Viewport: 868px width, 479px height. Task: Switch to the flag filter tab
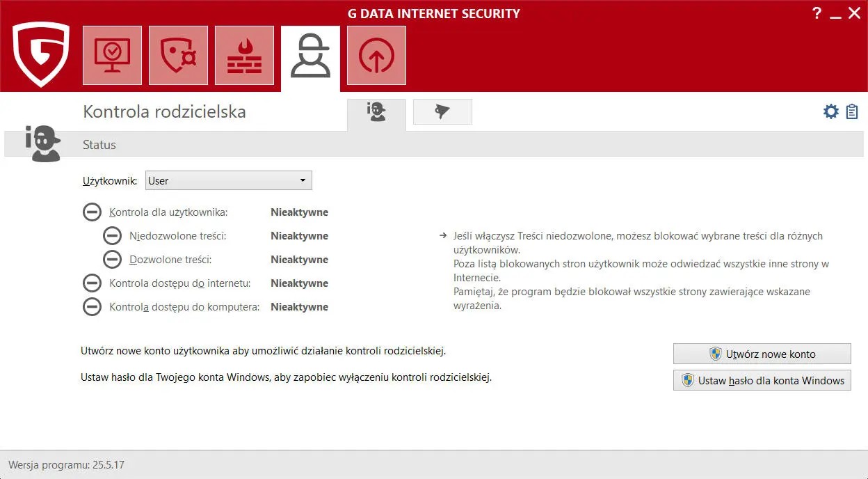pos(442,111)
